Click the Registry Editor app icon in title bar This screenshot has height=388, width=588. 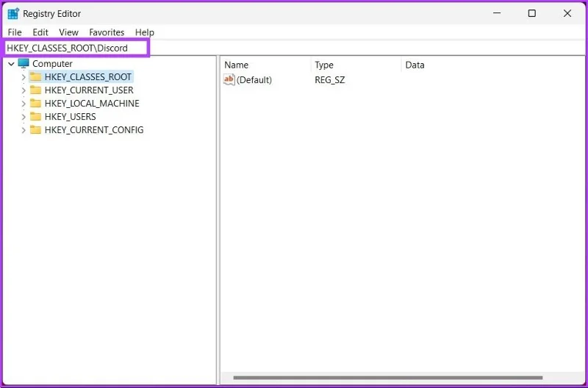pos(13,13)
